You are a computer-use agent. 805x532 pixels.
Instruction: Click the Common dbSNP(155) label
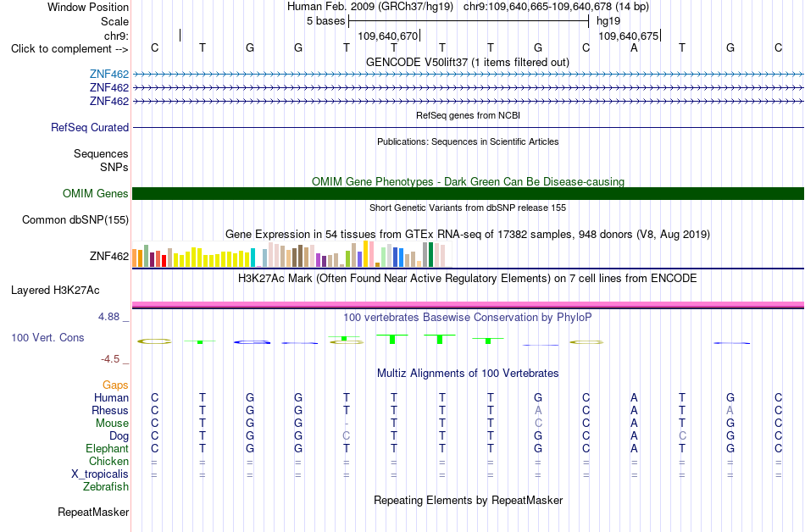pos(75,220)
